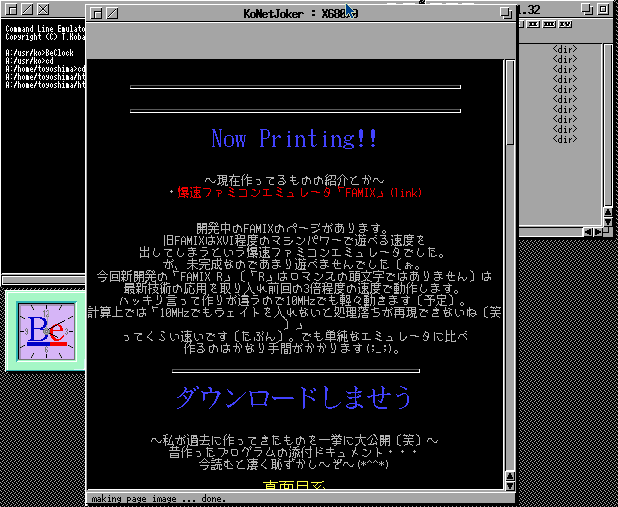
Task: Click the file manager vertical scrollbar track
Action: [608, 126]
